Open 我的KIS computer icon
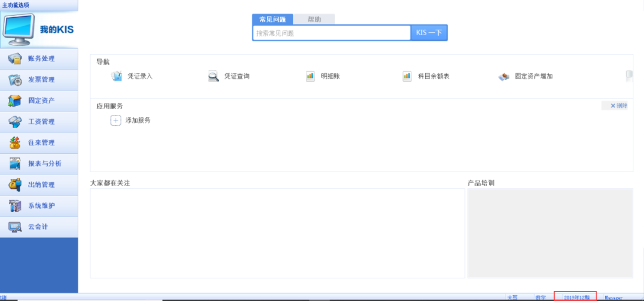This screenshot has height=301, width=644. coord(19,30)
